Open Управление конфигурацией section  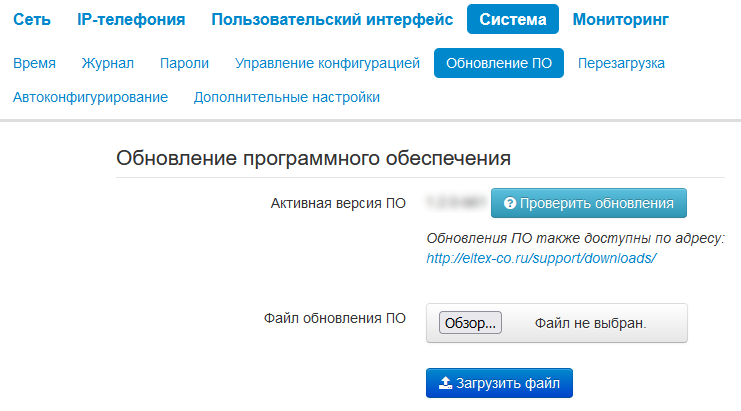tap(327, 63)
